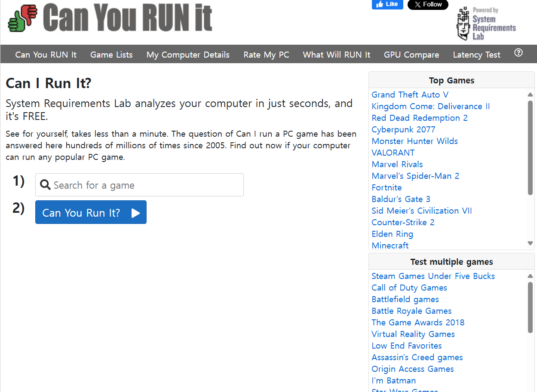Open What Will RUN It

pyautogui.click(x=337, y=55)
